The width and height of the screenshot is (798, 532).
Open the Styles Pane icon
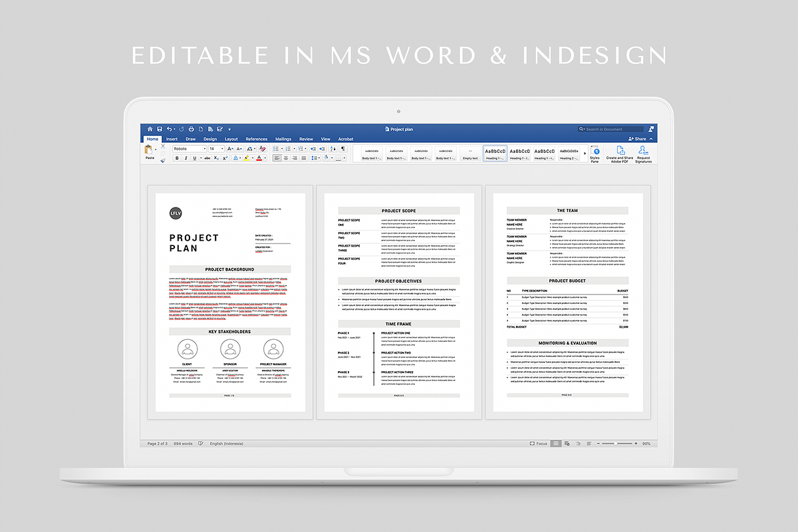[x=594, y=154]
